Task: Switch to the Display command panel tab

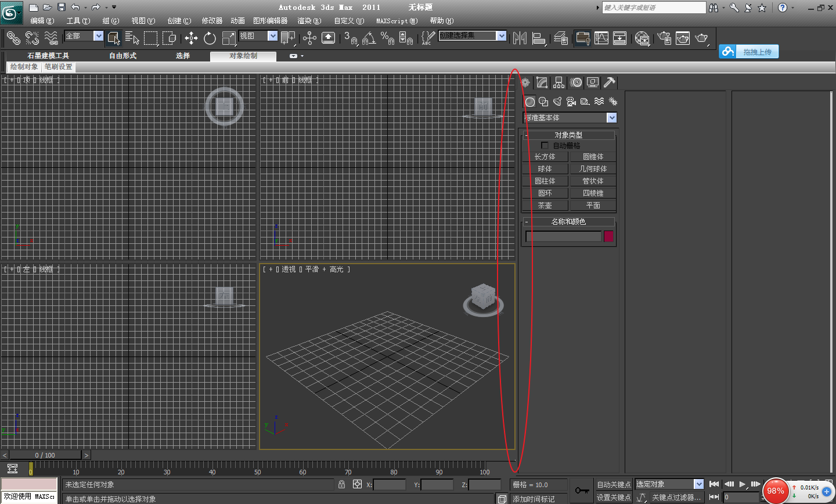Action: tap(592, 82)
